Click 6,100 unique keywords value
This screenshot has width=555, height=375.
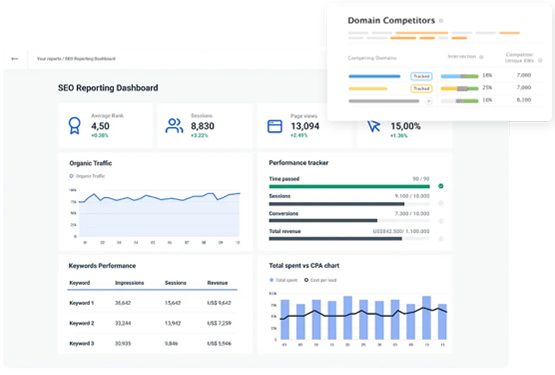[x=524, y=100]
